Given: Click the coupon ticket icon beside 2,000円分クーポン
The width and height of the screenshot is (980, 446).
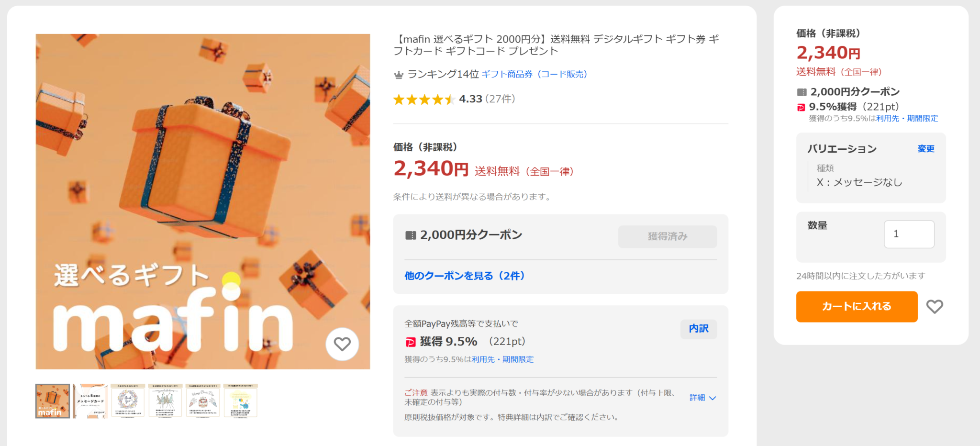Looking at the screenshot, I should pyautogui.click(x=411, y=234).
